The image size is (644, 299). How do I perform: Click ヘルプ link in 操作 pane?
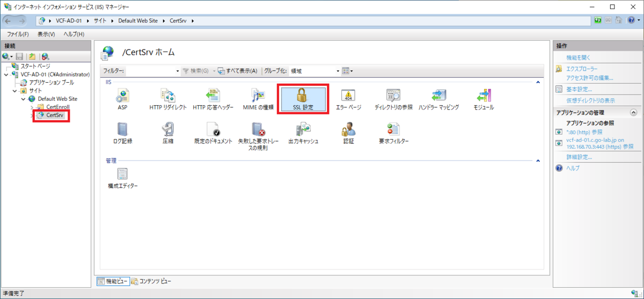tap(573, 169)
